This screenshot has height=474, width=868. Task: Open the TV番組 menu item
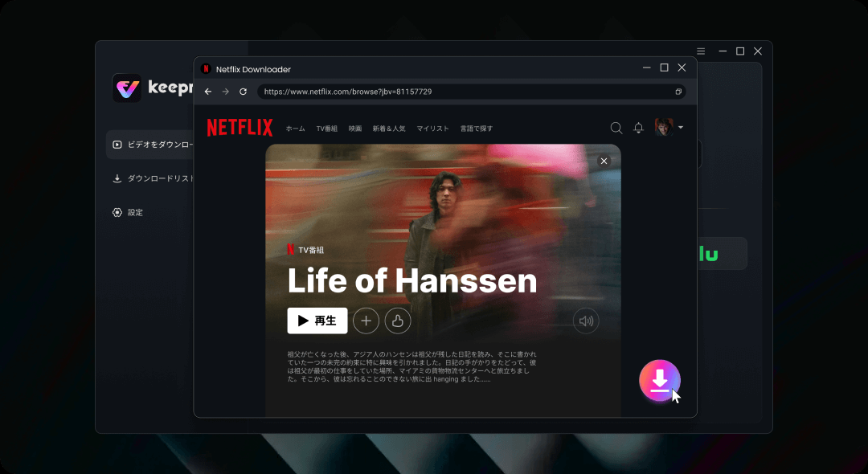click(326, 129)
